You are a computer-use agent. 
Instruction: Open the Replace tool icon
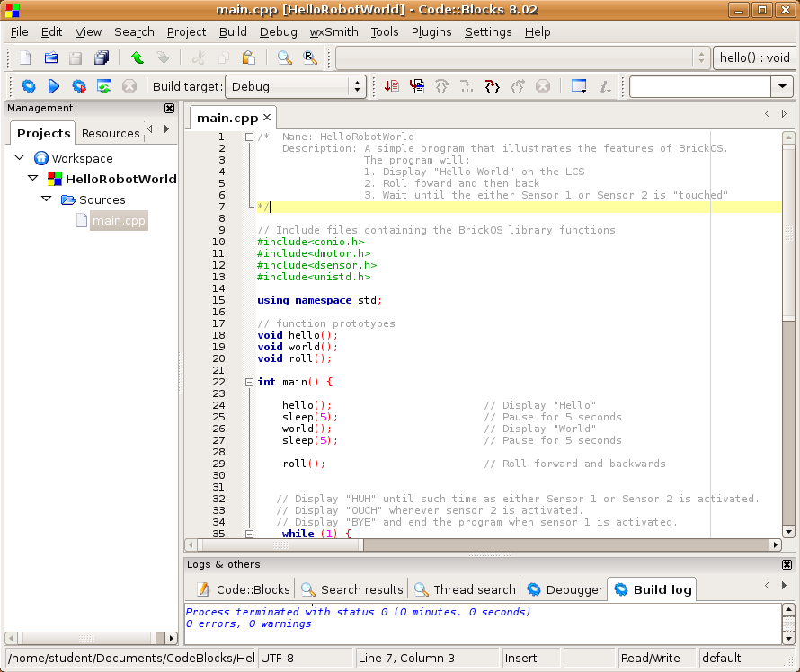pos(310,57)
